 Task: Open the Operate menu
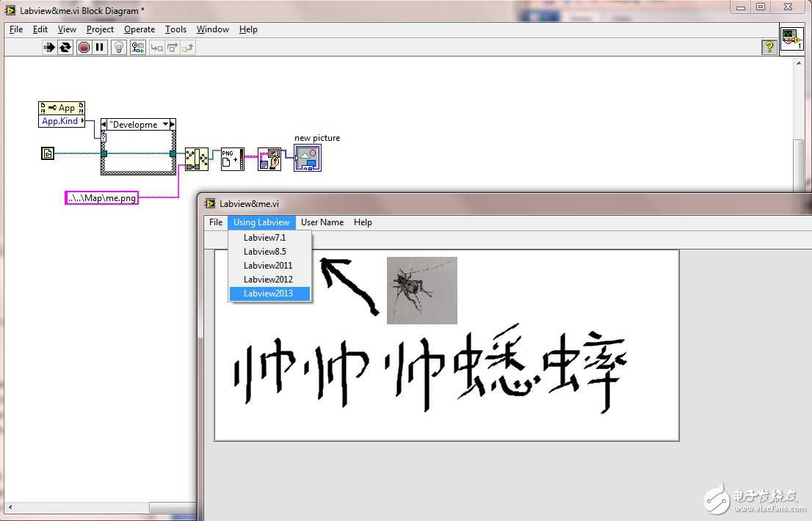[x=139, y=29]
